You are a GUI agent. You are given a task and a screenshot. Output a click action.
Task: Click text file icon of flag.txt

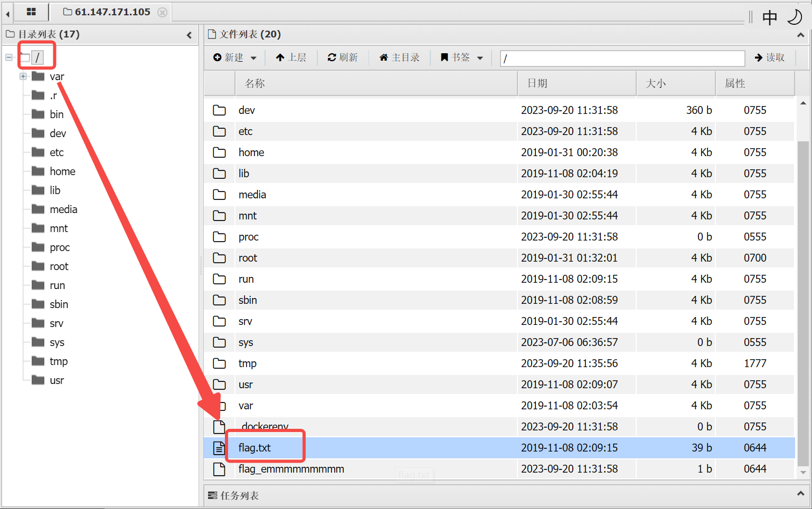[219, 448]
